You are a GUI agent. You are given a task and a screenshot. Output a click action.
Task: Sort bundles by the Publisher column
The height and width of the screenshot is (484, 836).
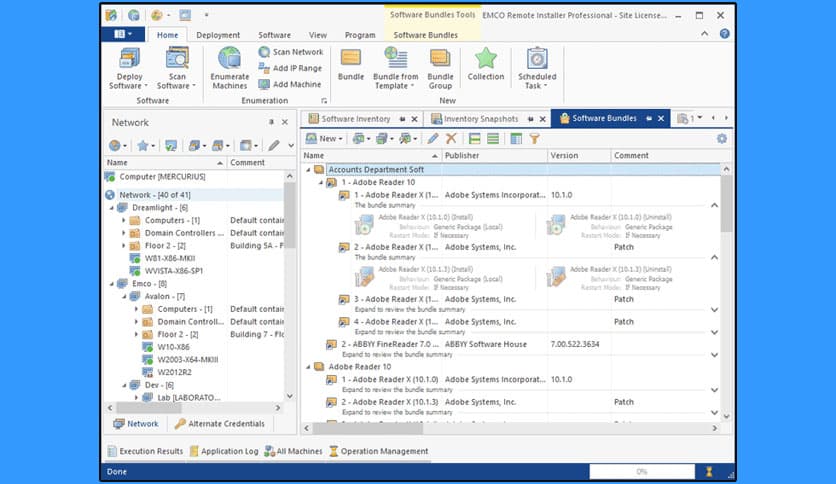(494, 156)
